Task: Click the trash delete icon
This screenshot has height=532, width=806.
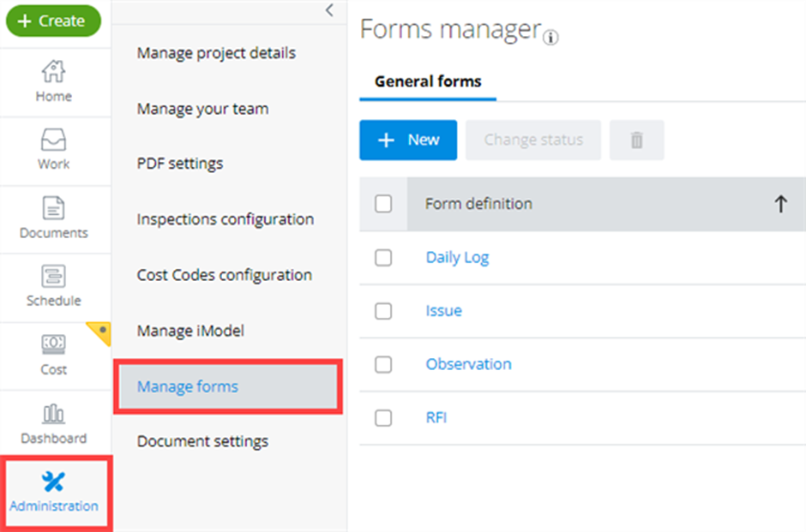Action: 636,140
